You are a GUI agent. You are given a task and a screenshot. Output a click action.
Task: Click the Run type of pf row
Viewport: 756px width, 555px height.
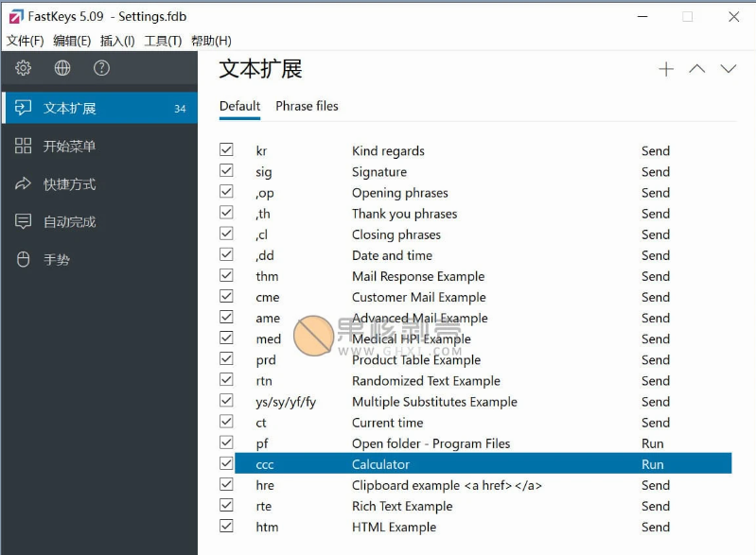pyautogui.click(x=652, y=443)
